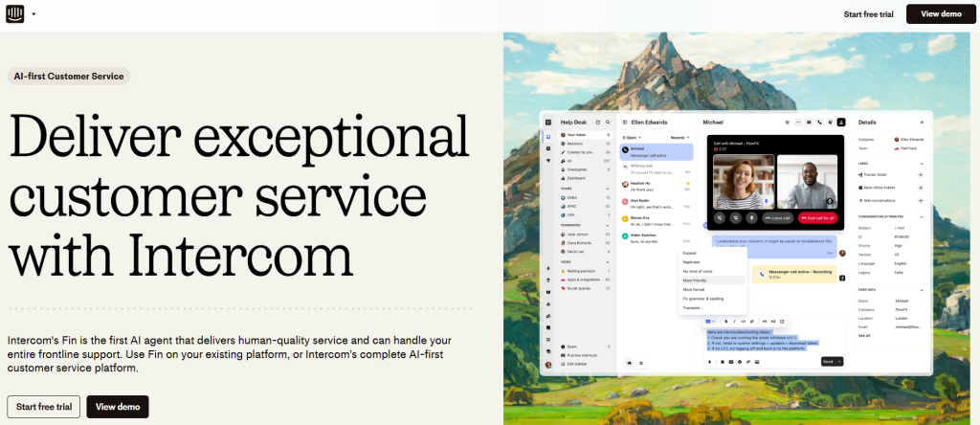Select the Waiting premium view
This screenshot has height=425, width=980.
click(585, 271)
